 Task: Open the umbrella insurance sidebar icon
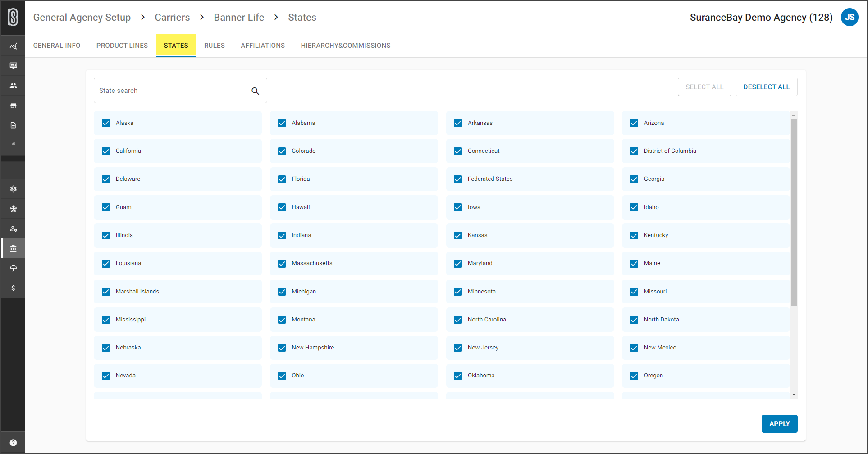click(x=13, y=268)
